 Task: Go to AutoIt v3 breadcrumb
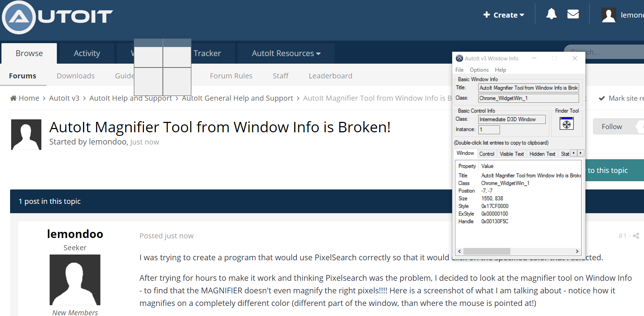pyautogui.click(x=64, y=98)
